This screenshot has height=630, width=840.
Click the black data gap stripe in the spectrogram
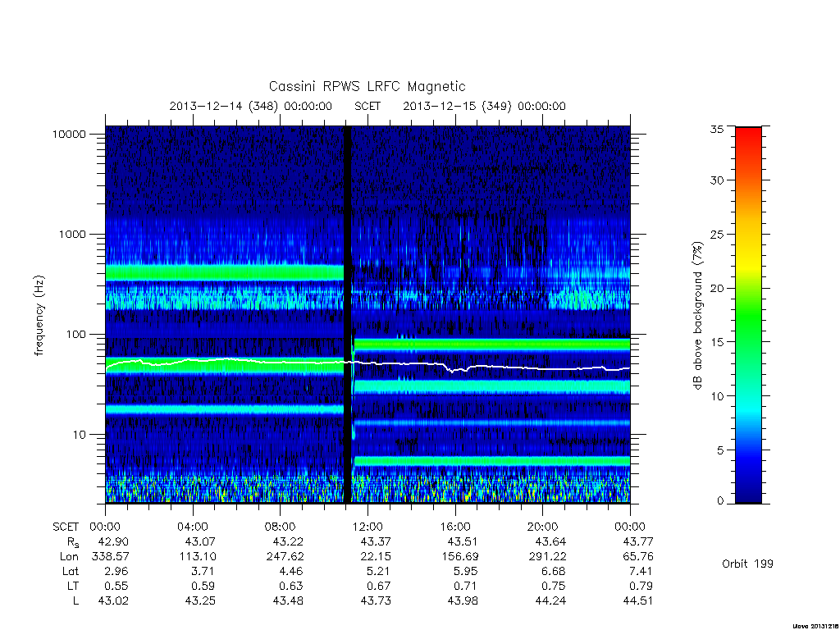click(x=347, y=314)
